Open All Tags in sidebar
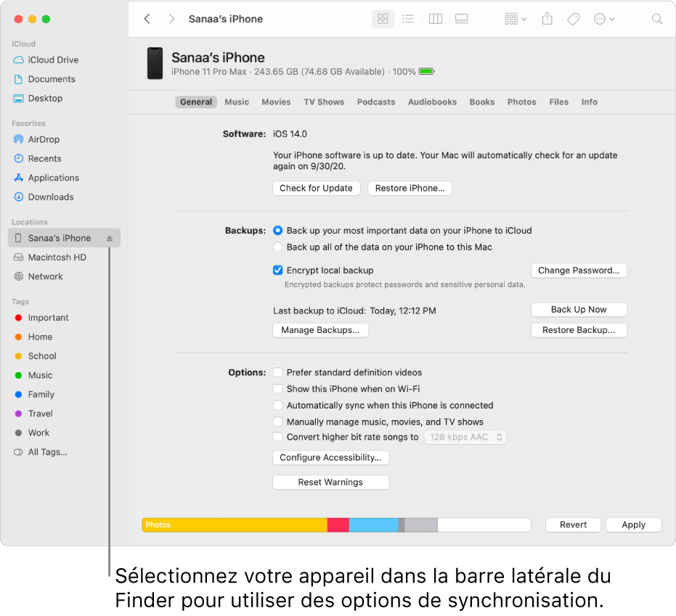 click(41, 452)
